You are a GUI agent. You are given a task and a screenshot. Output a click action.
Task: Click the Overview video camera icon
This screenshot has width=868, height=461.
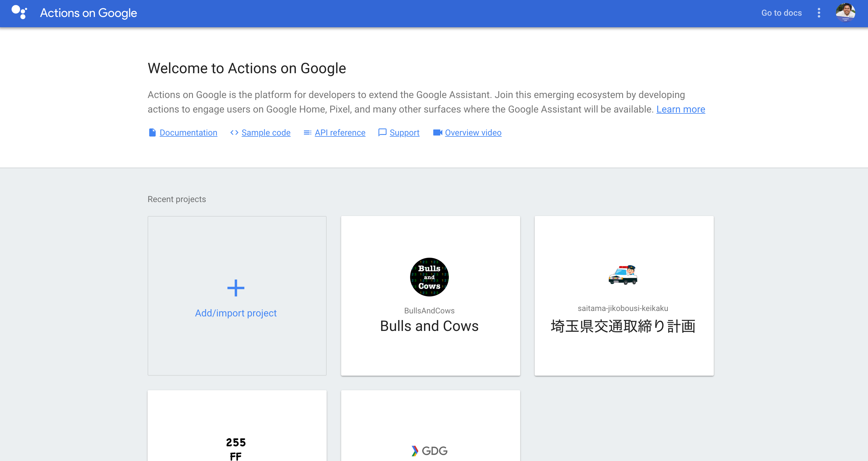437,132
